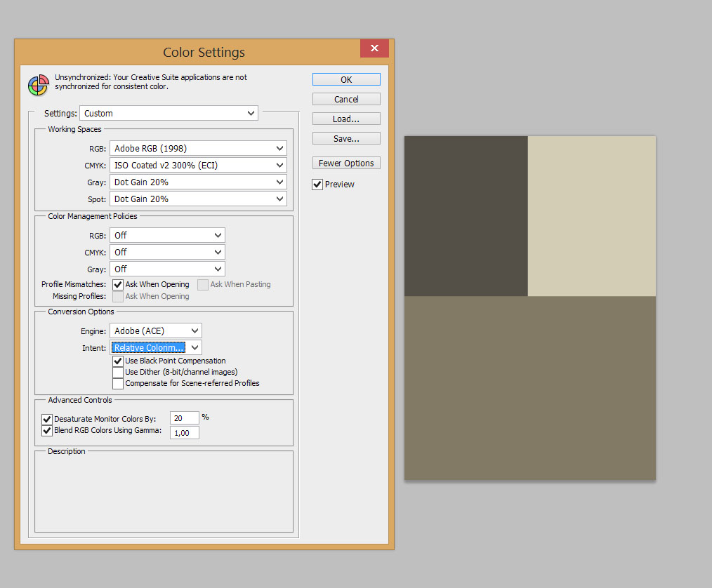Click the Working Spaces group label

74,129
